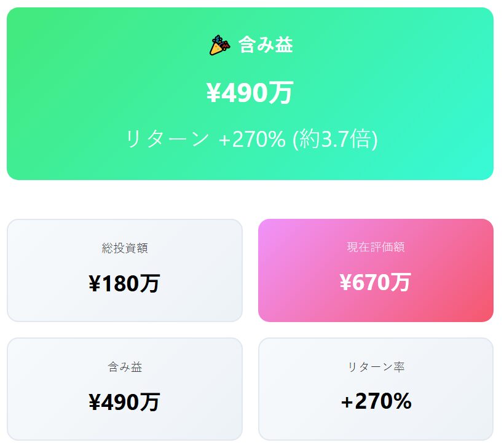Viewport: 504px width, 445px height.
Task: Click the 総投資額 label
Action: click(x=125, y=248)
